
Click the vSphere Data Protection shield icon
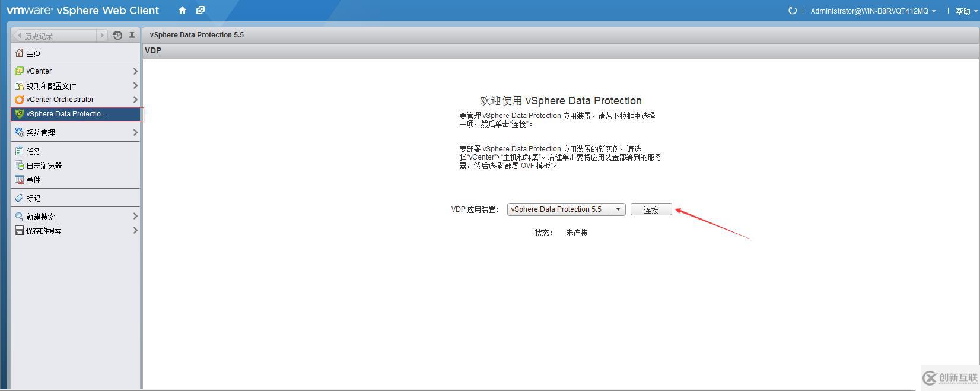click(19, 114)
